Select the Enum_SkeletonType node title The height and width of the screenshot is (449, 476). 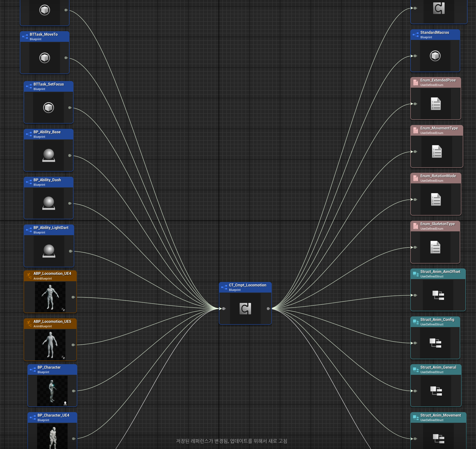[x=438, y=224]
